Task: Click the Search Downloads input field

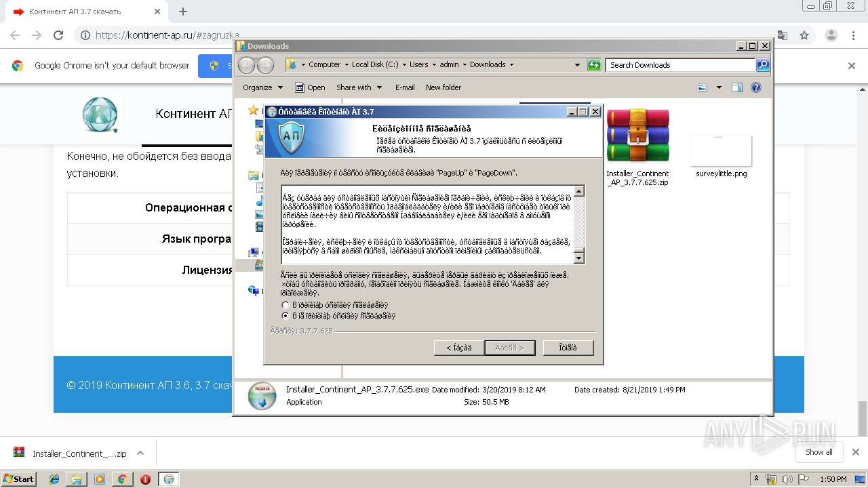Action: [x=681, y=65]
